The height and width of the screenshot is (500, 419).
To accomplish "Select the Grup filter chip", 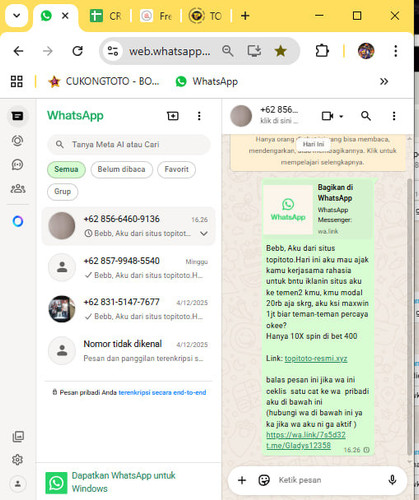I will pyautogui.click(x=63, y=192).
